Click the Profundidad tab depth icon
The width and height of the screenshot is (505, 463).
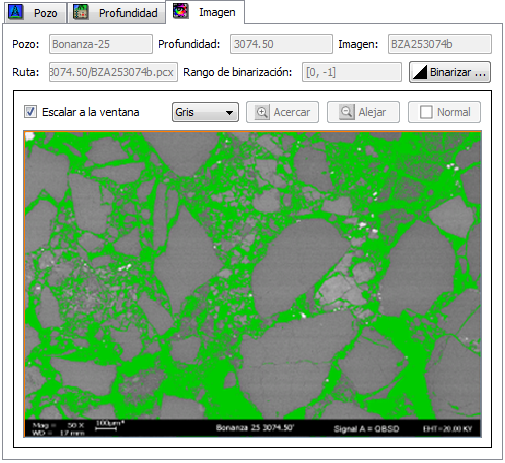(x=80, y=12)
